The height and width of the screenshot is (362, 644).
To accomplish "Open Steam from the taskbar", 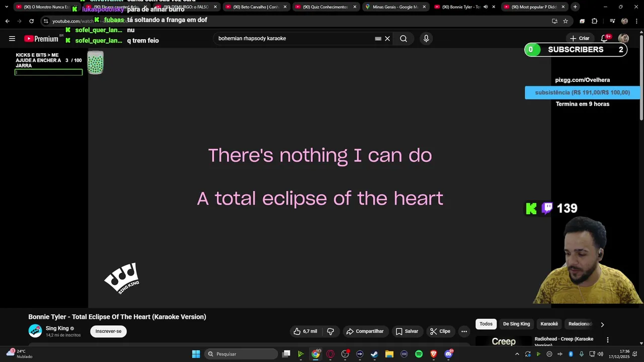I will click(x=374, y=354).
